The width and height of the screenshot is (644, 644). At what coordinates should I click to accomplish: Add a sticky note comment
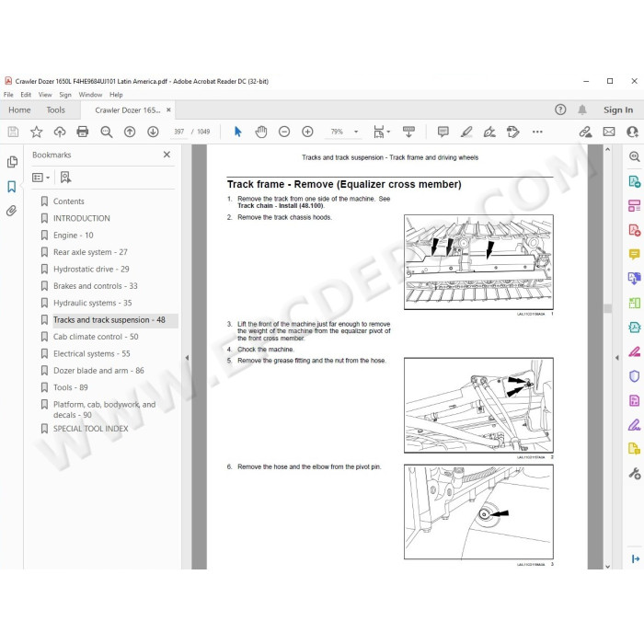(443, 132)
